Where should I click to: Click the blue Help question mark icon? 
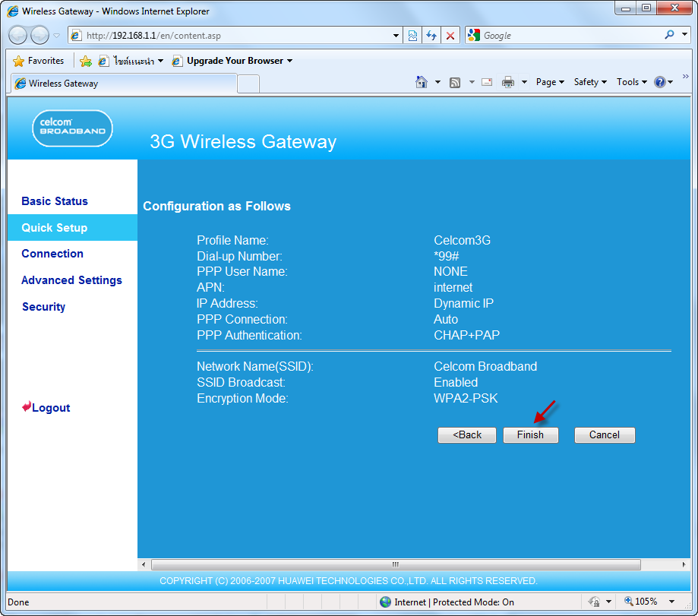tap(660, 82)
